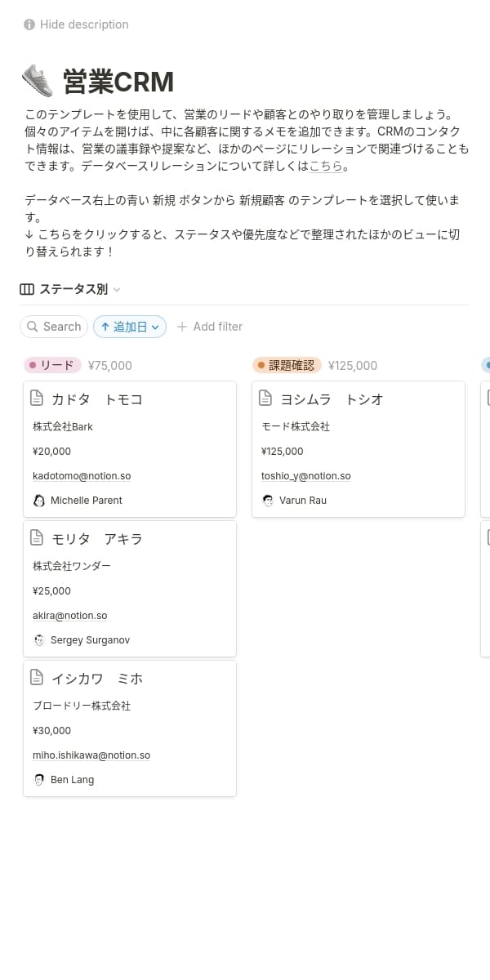Open the 追加日 sort dropdown
490x980 pixels.
(130, 327)
